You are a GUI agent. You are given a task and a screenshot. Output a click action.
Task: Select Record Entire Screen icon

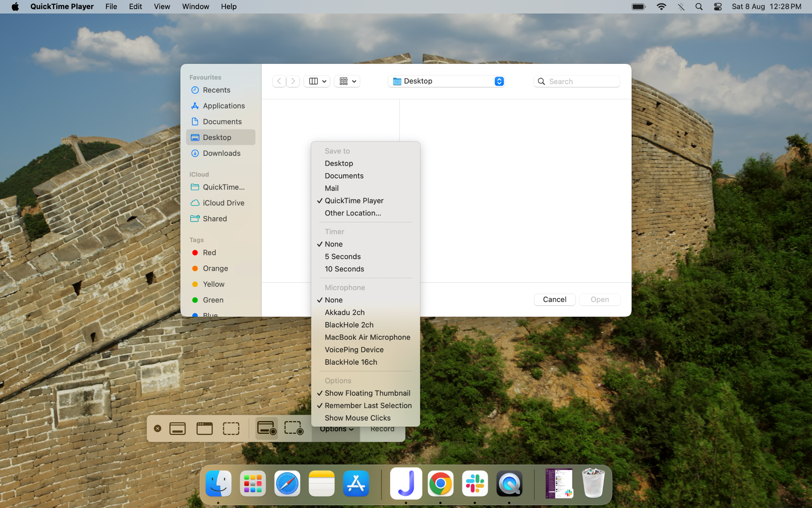coord(266,428)
